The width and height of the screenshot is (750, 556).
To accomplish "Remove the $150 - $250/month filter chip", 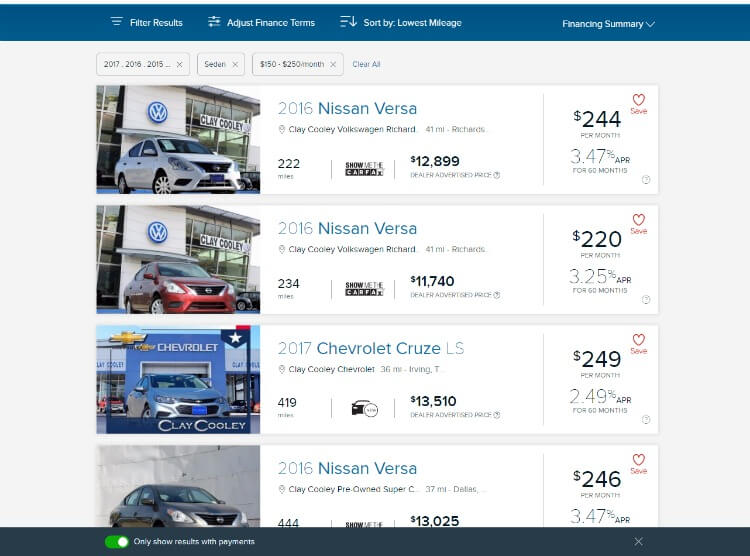I will [333, 64].
